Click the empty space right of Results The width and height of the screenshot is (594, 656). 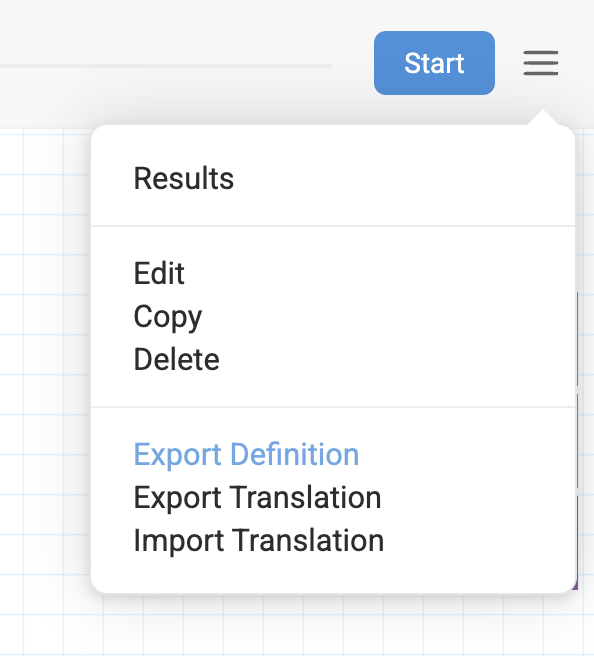pyautogui.click(x=402, y=178)
